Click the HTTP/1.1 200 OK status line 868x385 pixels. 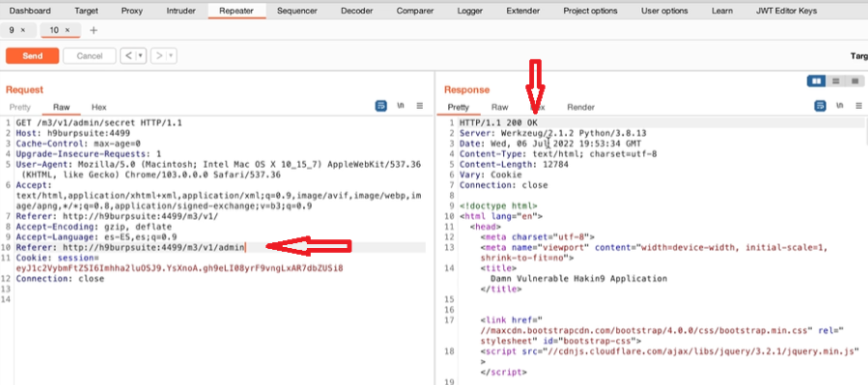pos(498,123)
